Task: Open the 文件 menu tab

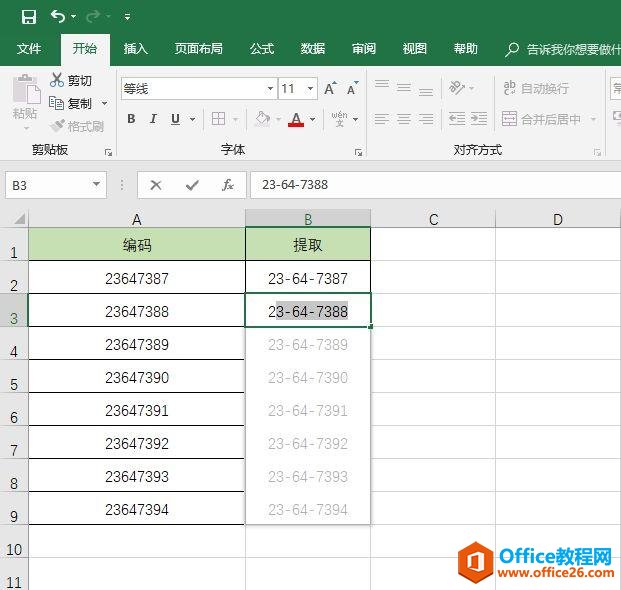Action: [29, 49]
